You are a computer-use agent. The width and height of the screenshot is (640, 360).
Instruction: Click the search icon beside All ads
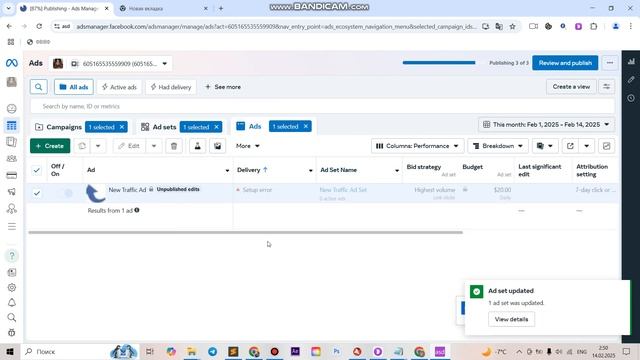[38, 87]
